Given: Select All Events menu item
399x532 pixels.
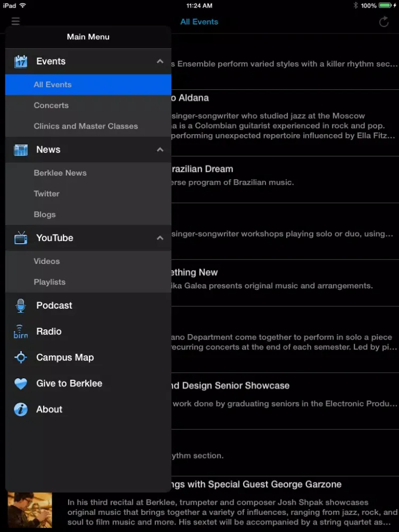Looking at the screenshot, I should pyautogui.click(x=88, y=85).
